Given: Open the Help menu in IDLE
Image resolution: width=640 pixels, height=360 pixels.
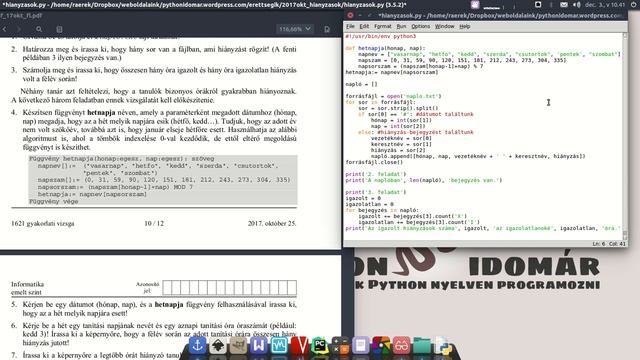Looking at the screenshot, I should point(465,27).
